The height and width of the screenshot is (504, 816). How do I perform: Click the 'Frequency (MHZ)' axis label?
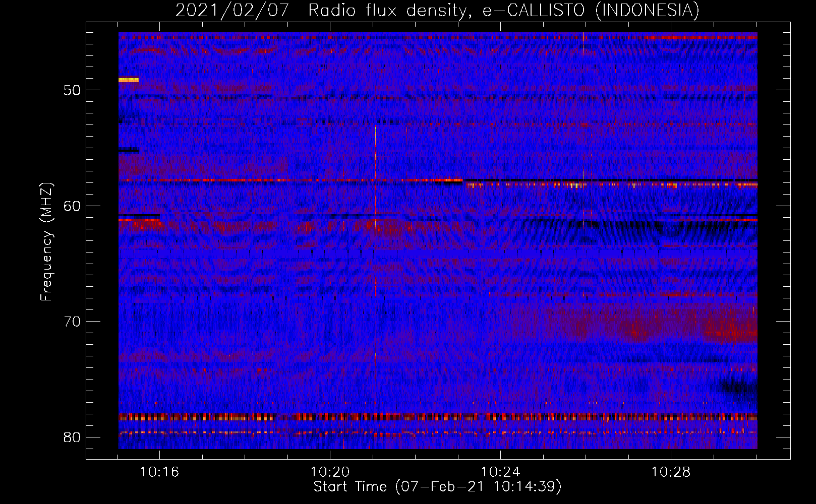(46, 241)
